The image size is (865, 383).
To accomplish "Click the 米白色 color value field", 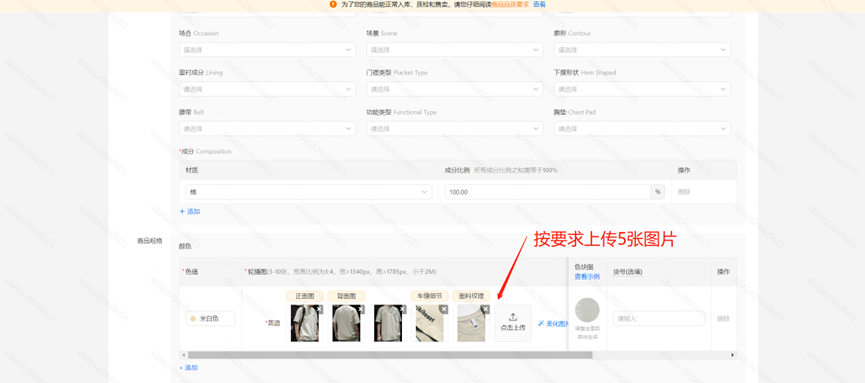I will tap(210, 318).
